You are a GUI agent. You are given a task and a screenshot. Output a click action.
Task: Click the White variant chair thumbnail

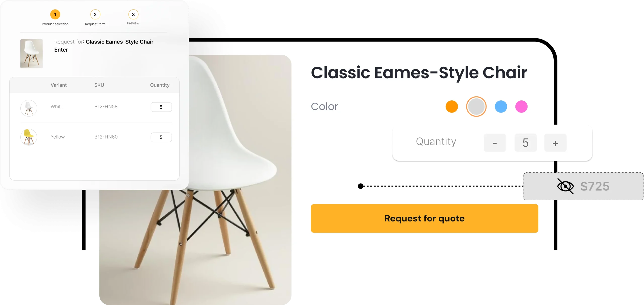29,108
